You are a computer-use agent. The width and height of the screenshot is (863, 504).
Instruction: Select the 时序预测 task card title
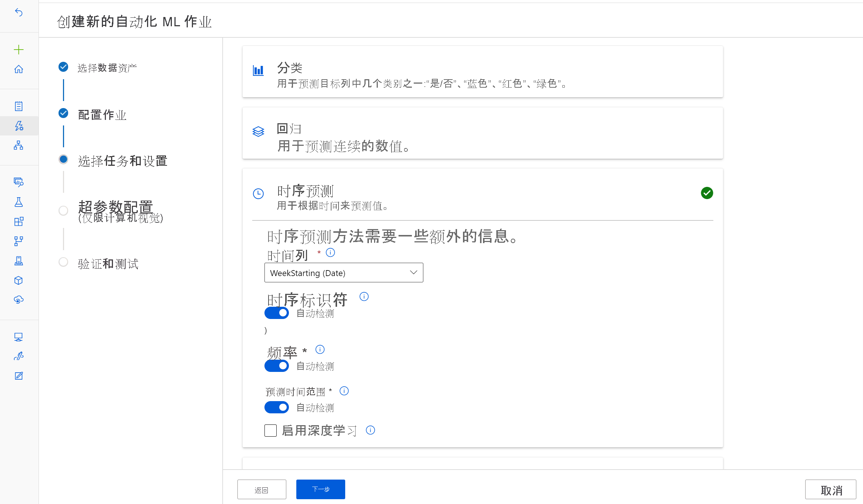pyautogui.click(x=306, y=191)
